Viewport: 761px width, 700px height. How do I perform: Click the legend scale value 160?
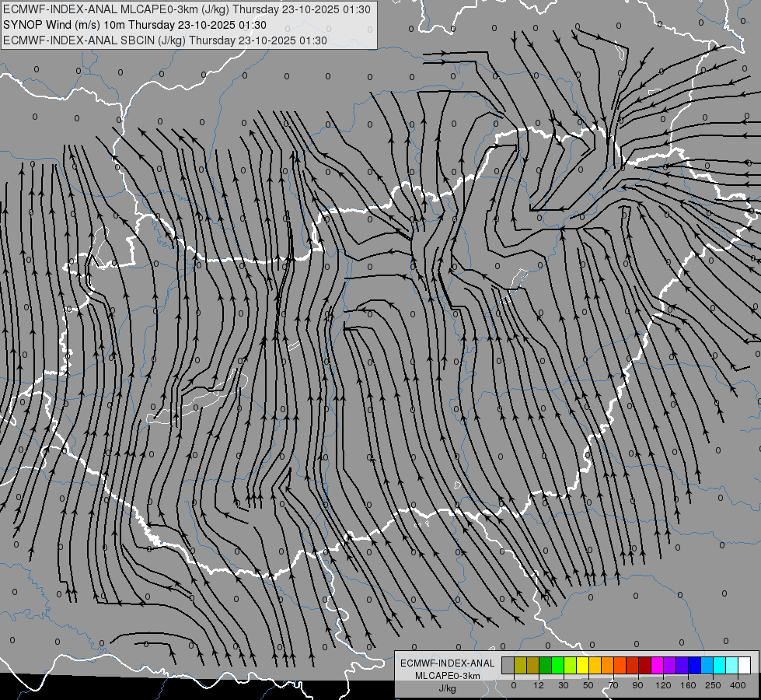[x=688, y=685]
